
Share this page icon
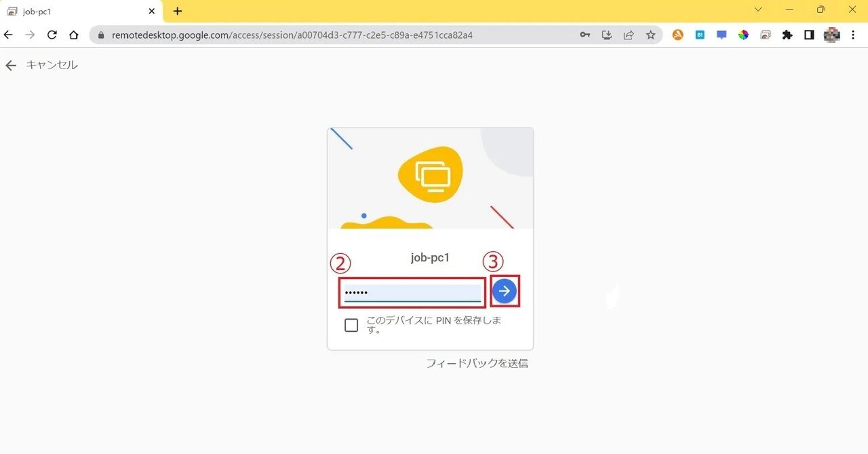click(x=629, y=35)
